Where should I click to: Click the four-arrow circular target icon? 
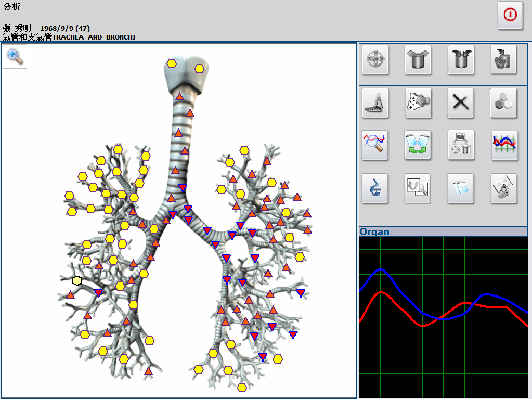click(375, 59)
